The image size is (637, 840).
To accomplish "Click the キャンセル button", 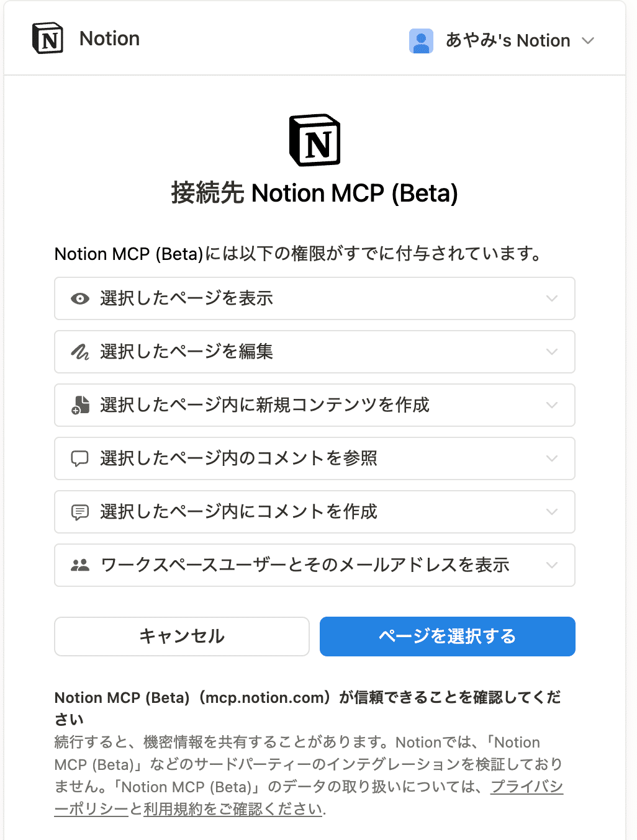I will point(181,637).
